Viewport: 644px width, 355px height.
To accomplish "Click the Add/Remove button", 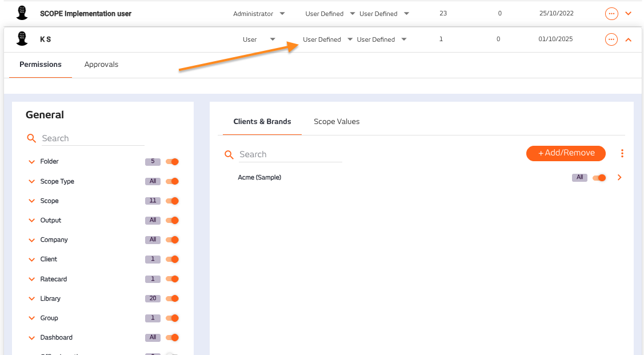I will 566,153.
